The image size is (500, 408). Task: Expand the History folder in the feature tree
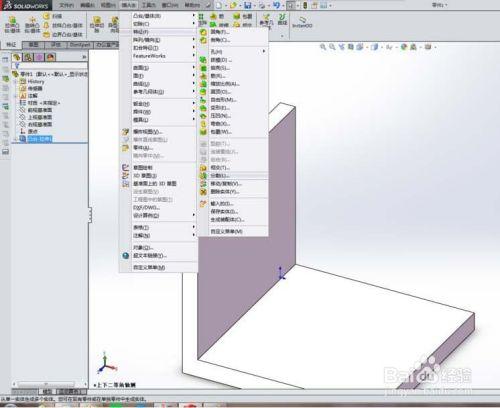(15, 81)
